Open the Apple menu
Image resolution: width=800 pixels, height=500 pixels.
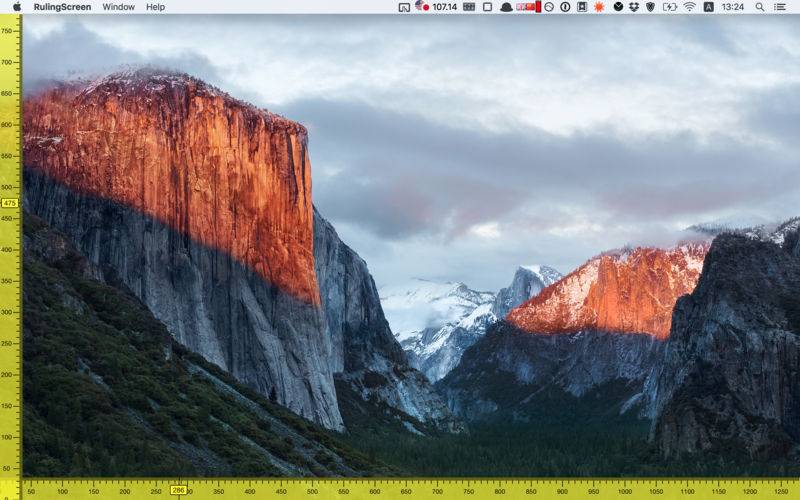17,7
